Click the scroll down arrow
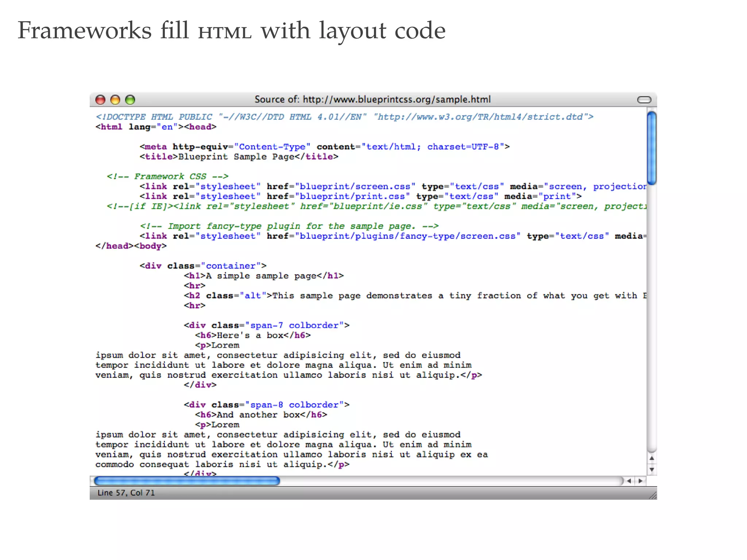 click(x=651, y=470)
